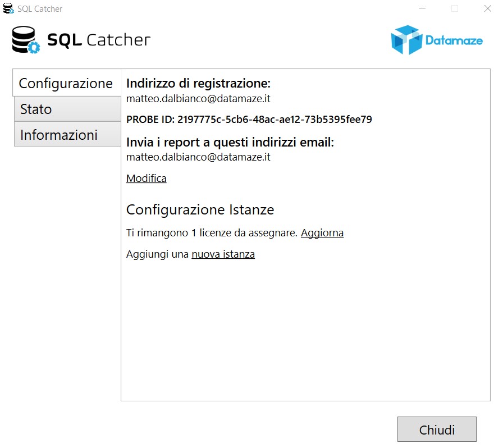Screen dimensions: 503x448
Task: Click the Datamaze cube logo
Action: tap(406, 40)
